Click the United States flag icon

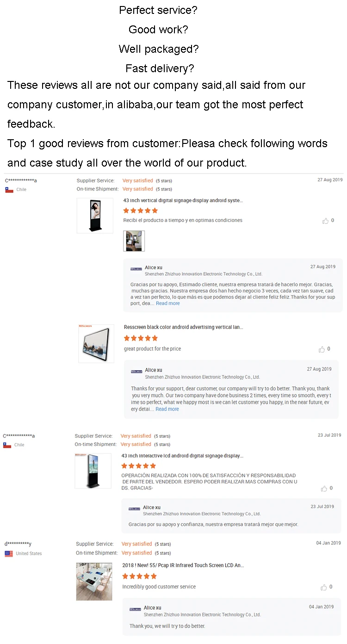click(9, 554)
